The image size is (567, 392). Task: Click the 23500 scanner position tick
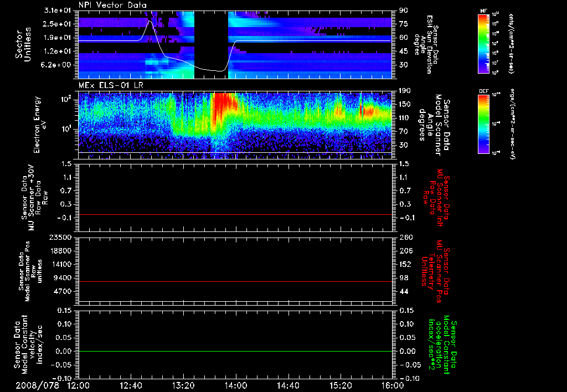click(61, 237)
